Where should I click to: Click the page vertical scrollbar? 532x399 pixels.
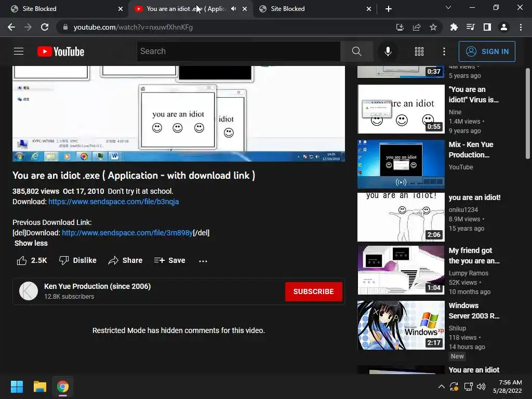(x=528, y=113)
